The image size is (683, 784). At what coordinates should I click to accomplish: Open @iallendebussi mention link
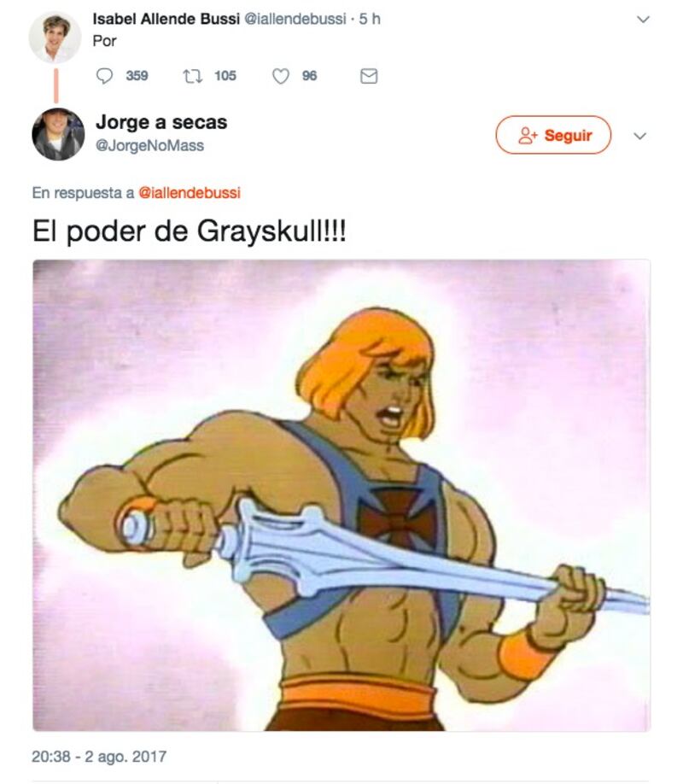[x=190, y=193]
